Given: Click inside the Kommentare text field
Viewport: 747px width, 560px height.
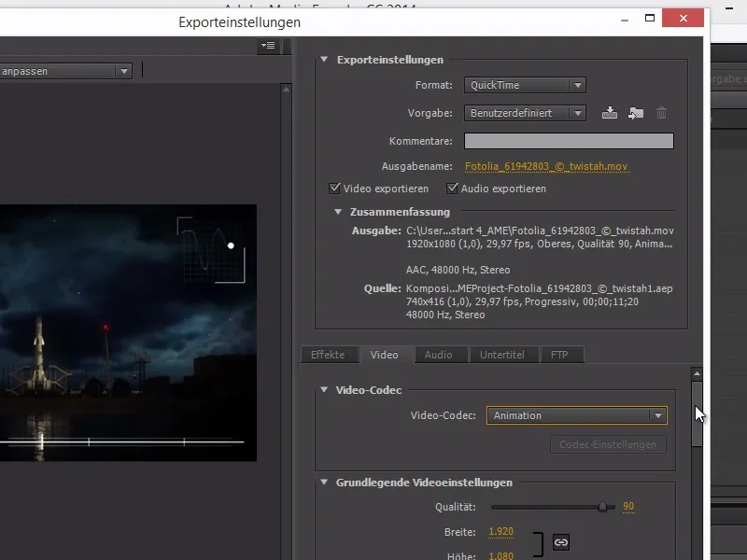Looking at the screenshot, I should [x=570, y=140].
